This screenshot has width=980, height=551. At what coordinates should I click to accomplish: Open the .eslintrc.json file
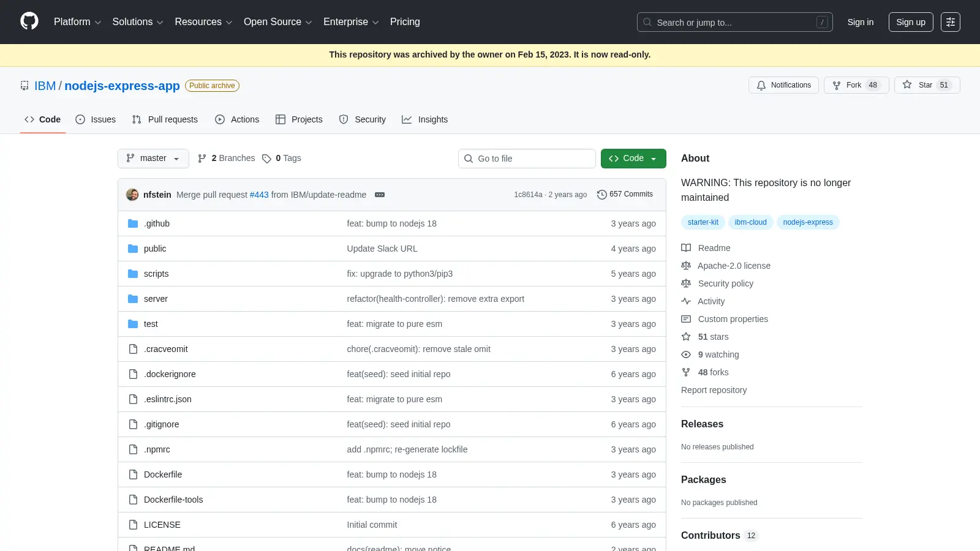[x=168, y=399]
